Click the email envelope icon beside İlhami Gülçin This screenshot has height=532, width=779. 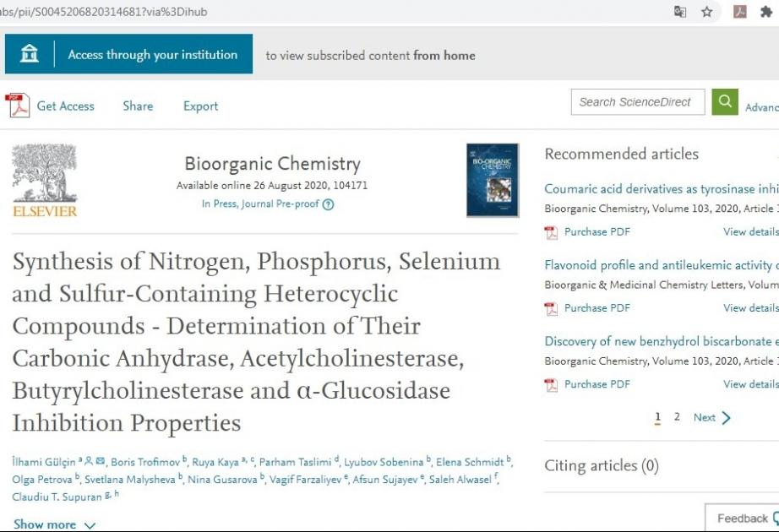(x=101, y=461)
